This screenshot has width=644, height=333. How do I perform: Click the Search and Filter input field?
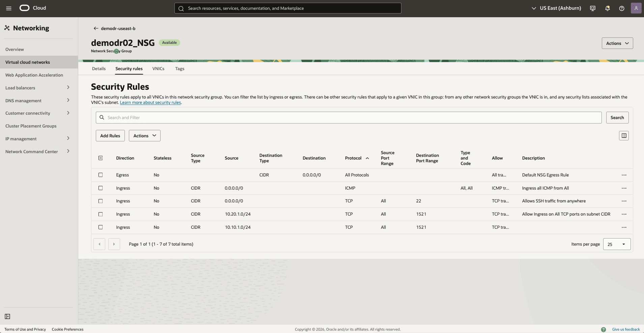(236, 117)
